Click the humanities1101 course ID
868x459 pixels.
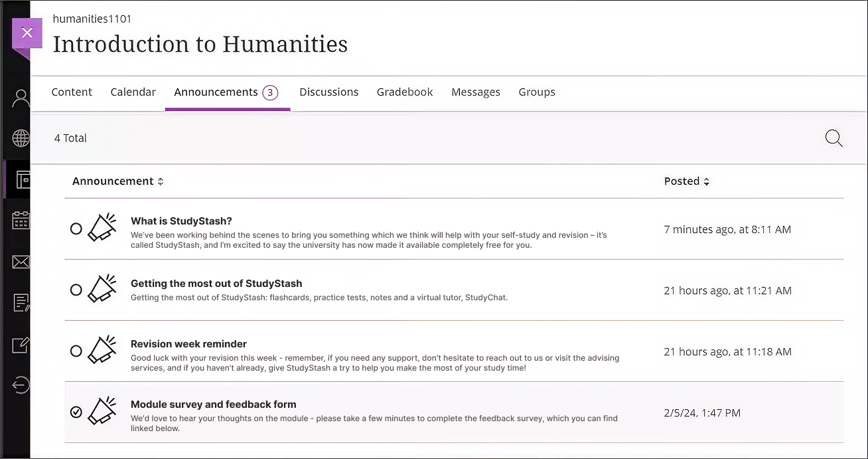tap(92, 19)
